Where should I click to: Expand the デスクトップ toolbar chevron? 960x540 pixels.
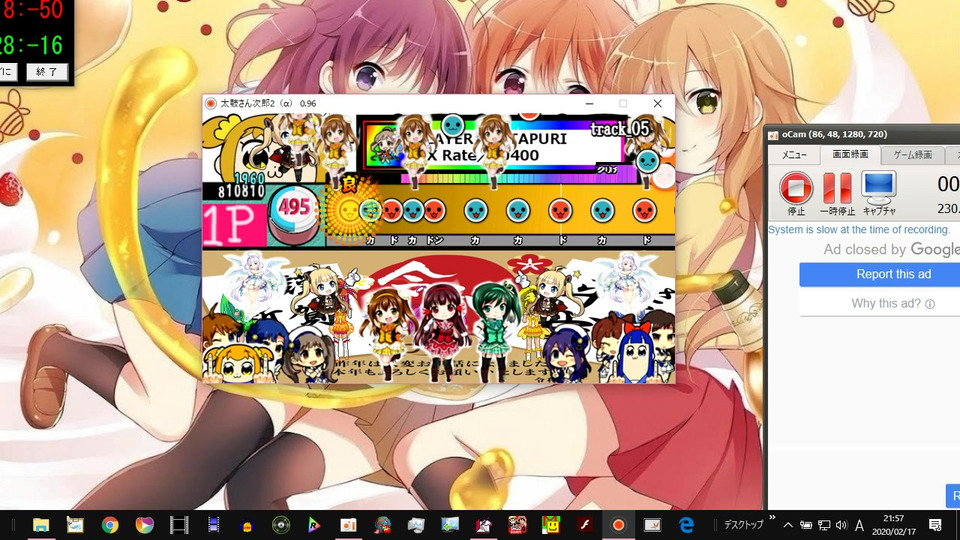coord(772,518)
